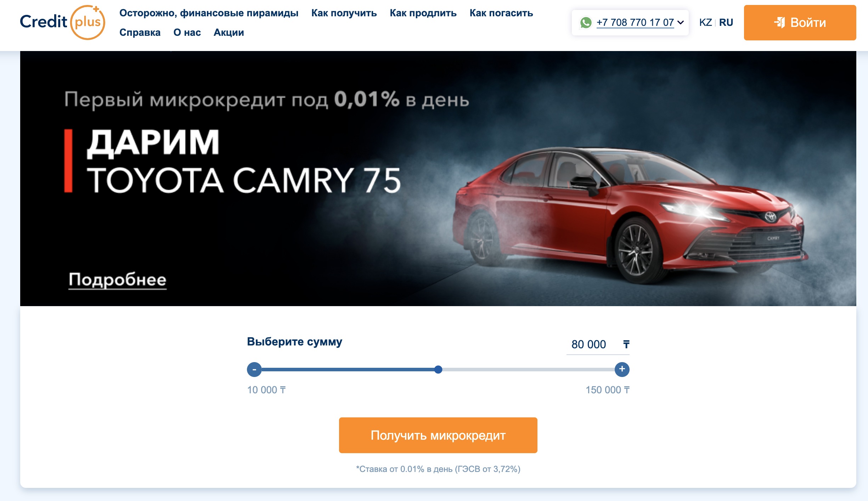Viewport: 868px width, 501px height.
Task: Click the Credit plus logo
Action: [x=62, y=22]
